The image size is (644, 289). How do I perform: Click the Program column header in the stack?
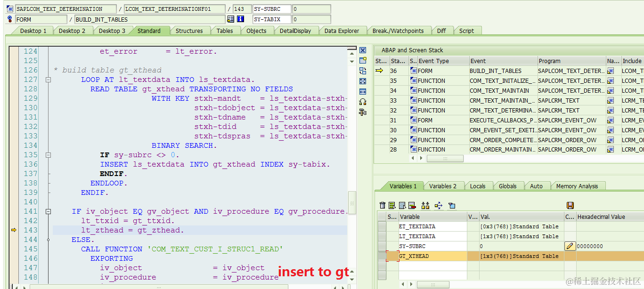click(571, 61)
